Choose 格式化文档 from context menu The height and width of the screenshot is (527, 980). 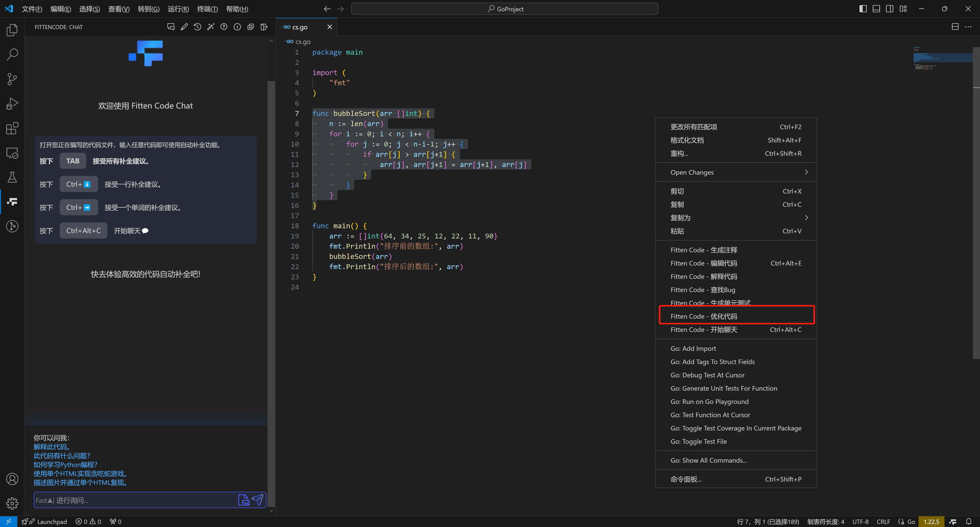pos(736,140)
